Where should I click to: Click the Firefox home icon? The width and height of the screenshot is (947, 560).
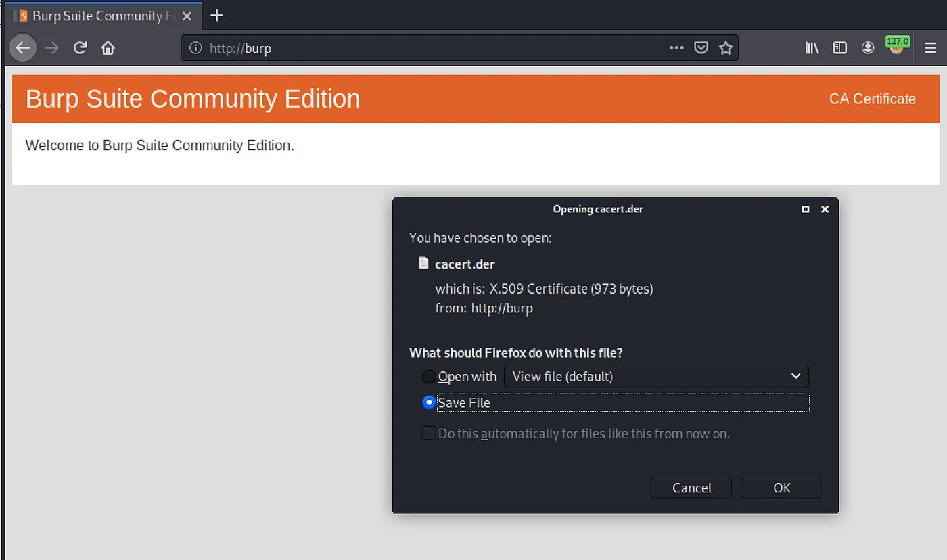pos(108,47)
